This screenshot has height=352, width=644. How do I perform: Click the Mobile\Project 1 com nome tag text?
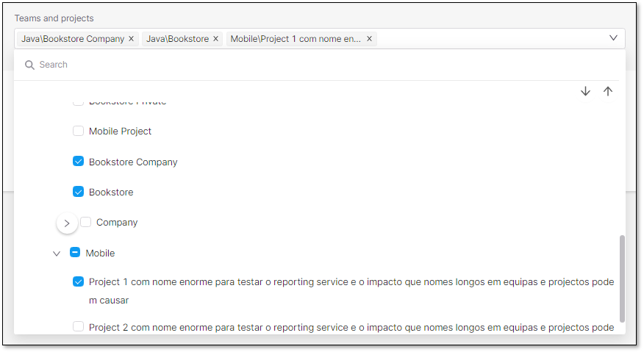point(296,39)
